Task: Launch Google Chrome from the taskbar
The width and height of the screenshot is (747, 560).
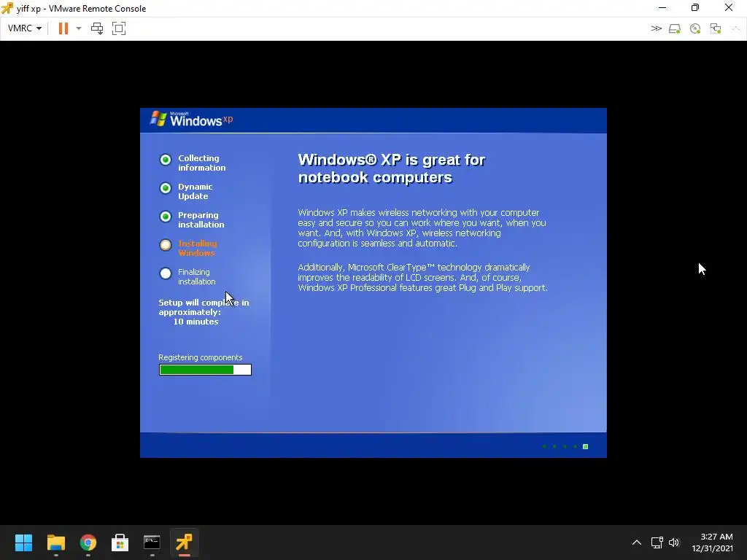Action: coord(88,542)
